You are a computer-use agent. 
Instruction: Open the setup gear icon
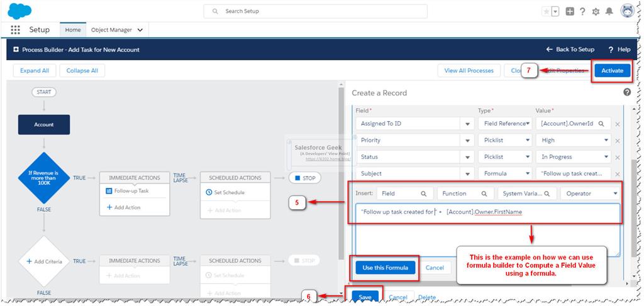[x=596, y=12]
